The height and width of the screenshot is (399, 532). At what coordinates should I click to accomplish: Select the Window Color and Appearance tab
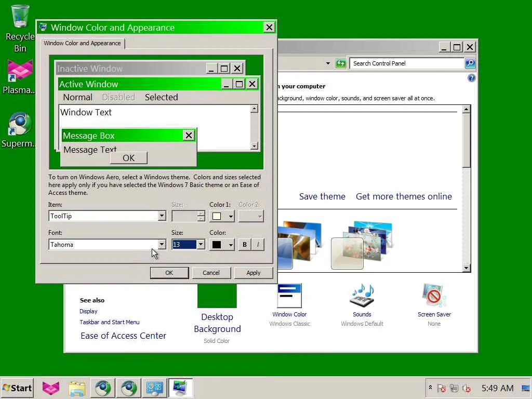[83, 44]
